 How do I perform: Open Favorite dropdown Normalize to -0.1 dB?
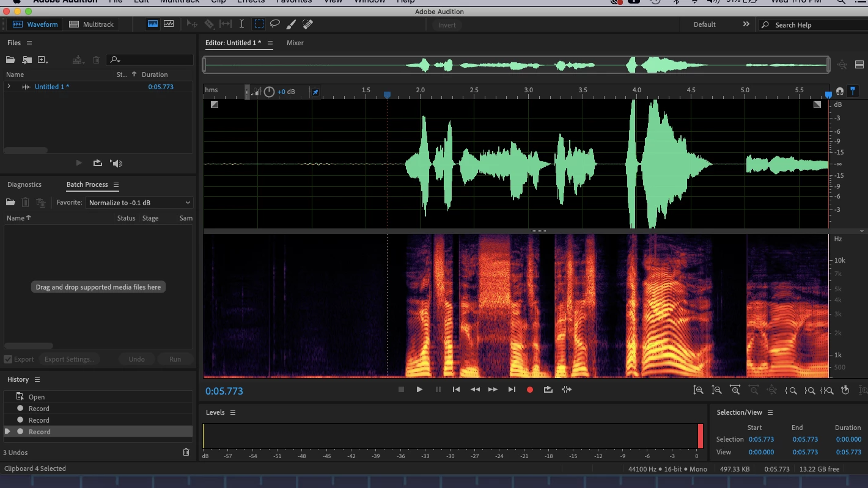[139, 203]
